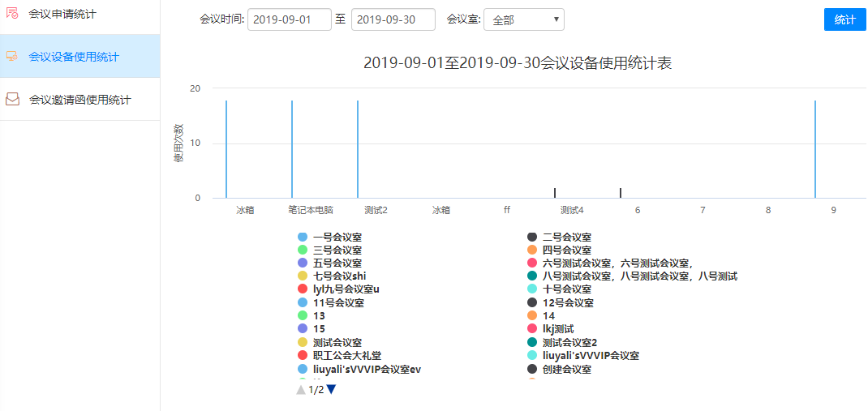Click the 会议邀请函使用统计 envelope icon
868x411 pixels.
coord(12,100)
